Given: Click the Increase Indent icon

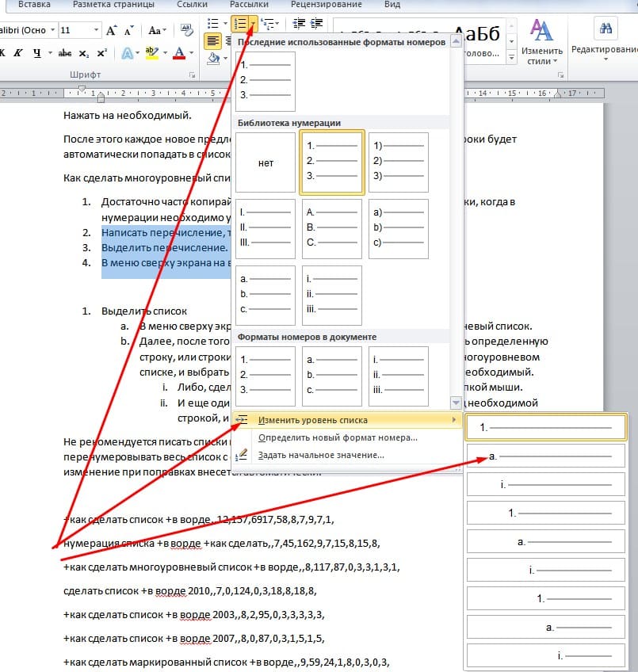Looking at the screenshot, I should 318,23.
